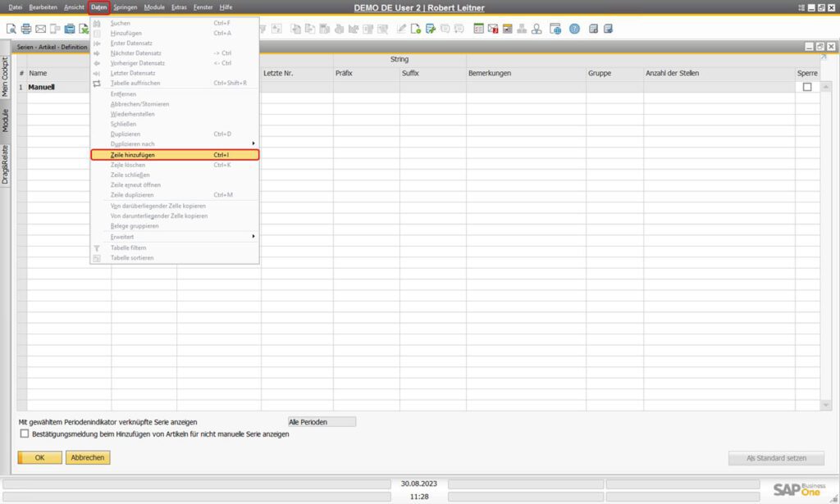Open the Alle Perioden dropdown
The height and width of the screenshot is (504, 840).
(322, 422)
